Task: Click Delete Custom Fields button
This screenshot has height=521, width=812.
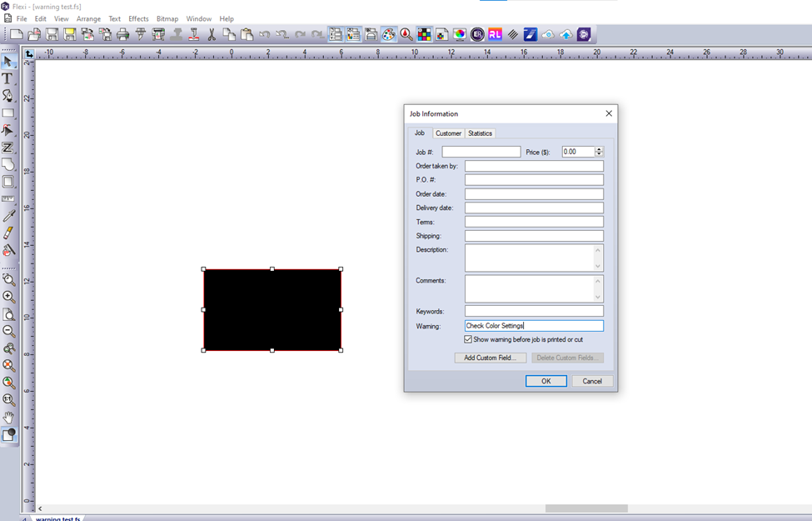Action: click(x=567, y=358)
